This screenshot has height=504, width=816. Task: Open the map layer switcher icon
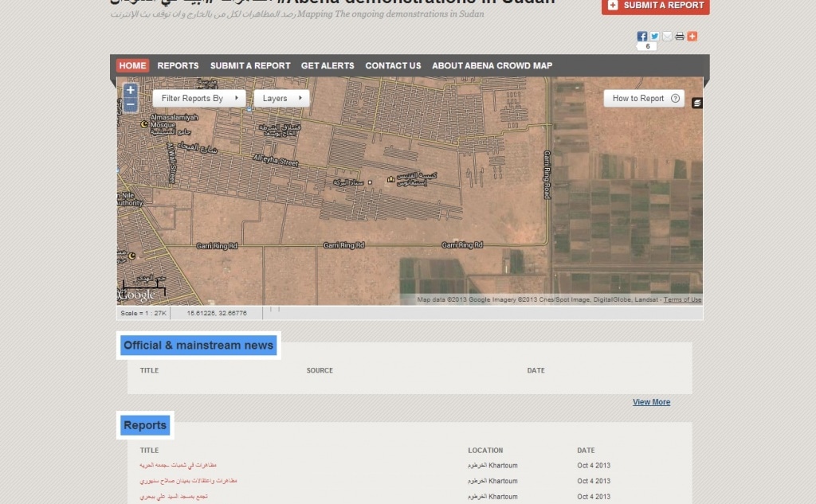pyautogui.click(x=697, y=103)
